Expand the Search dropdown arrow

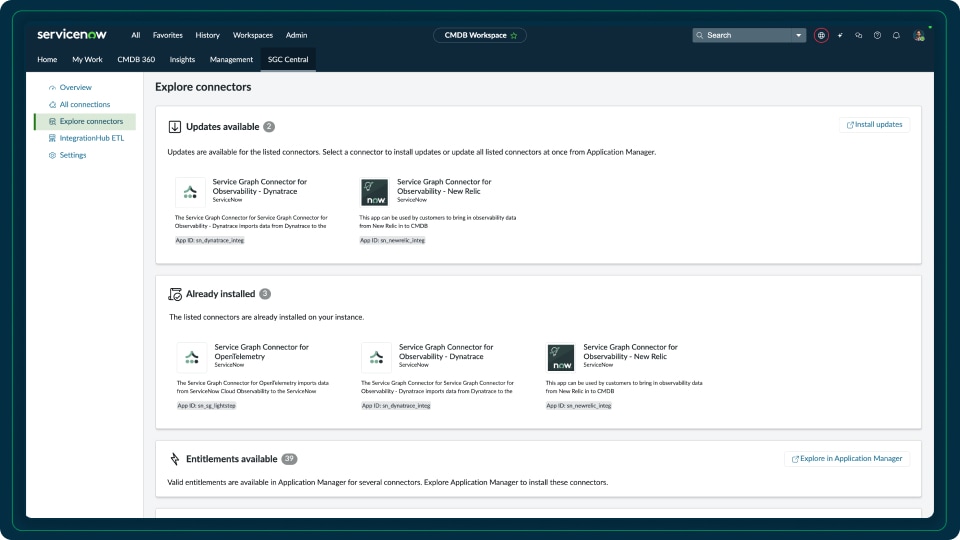[798, 36]
